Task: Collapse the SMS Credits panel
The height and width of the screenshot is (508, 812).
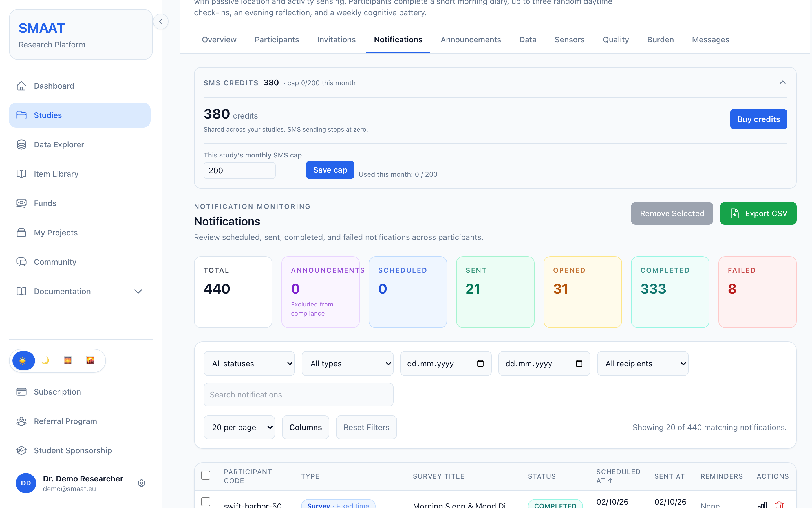Action: click(x=782, y=83)
